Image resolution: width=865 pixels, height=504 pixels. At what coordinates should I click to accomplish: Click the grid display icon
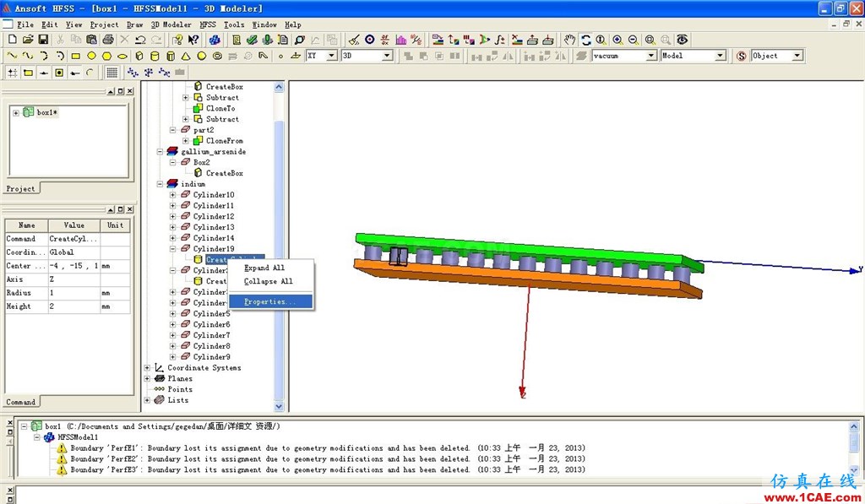112,73
